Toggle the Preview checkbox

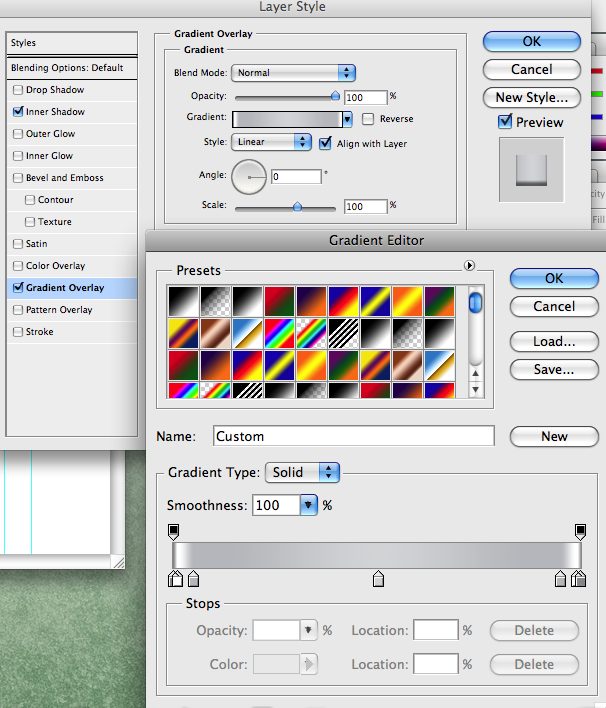point(505,122)
